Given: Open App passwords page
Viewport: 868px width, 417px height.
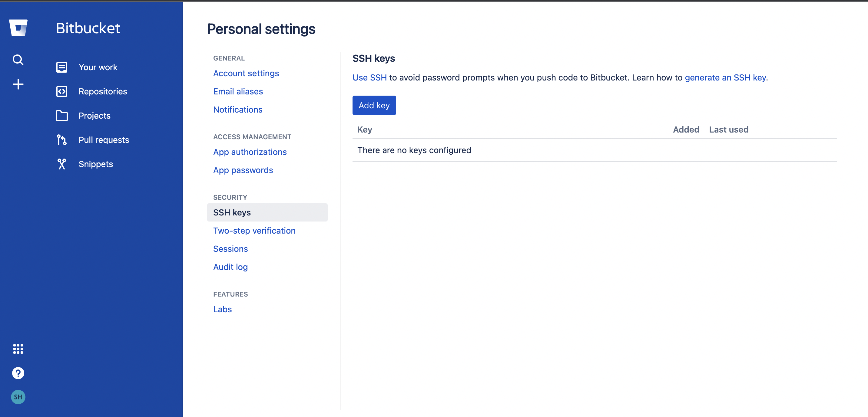Looking at the screenshot, I should [x=243, y=170].
